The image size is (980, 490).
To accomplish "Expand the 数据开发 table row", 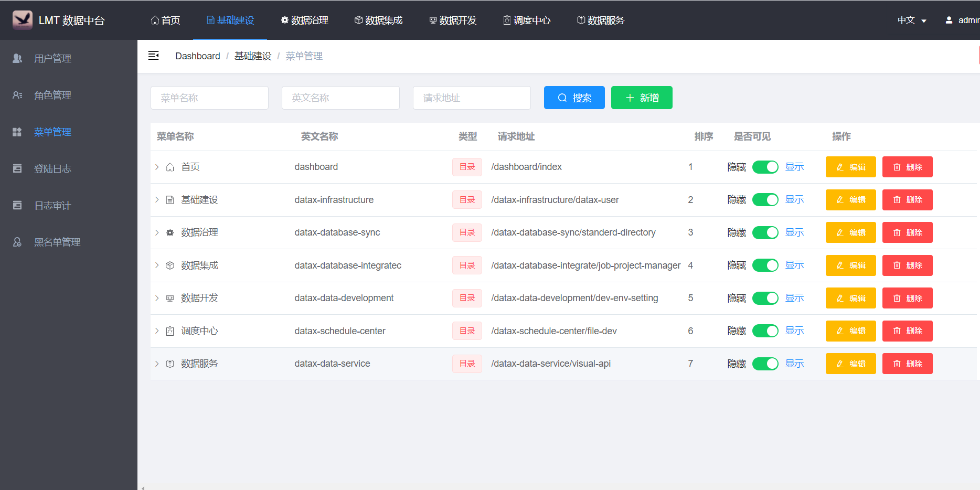I will [x=156, y=297].
